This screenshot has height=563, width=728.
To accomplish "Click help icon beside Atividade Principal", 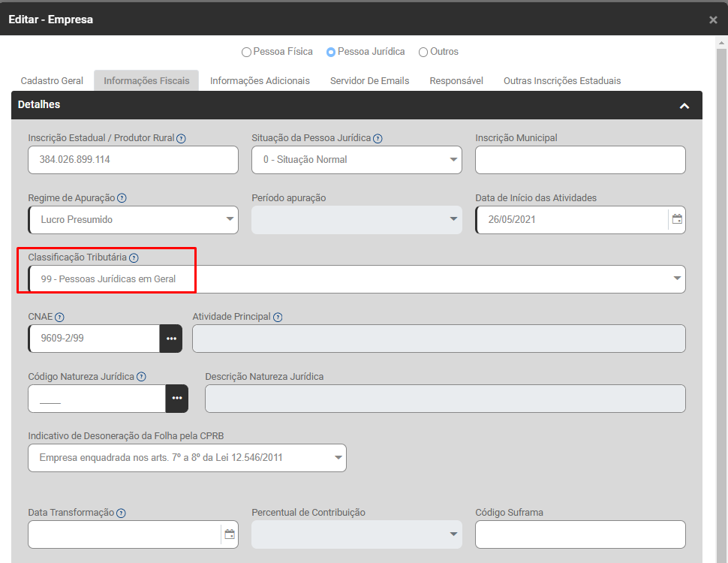I will pos(278,317).
